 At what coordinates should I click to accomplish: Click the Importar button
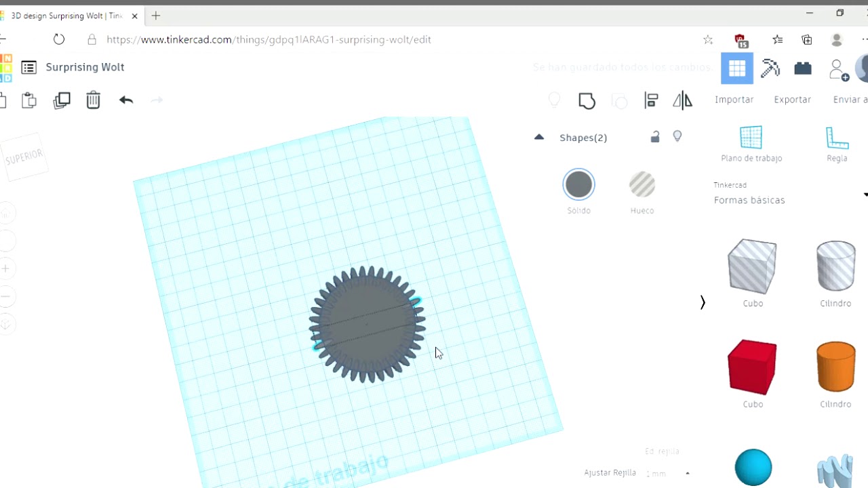[734, 100]
